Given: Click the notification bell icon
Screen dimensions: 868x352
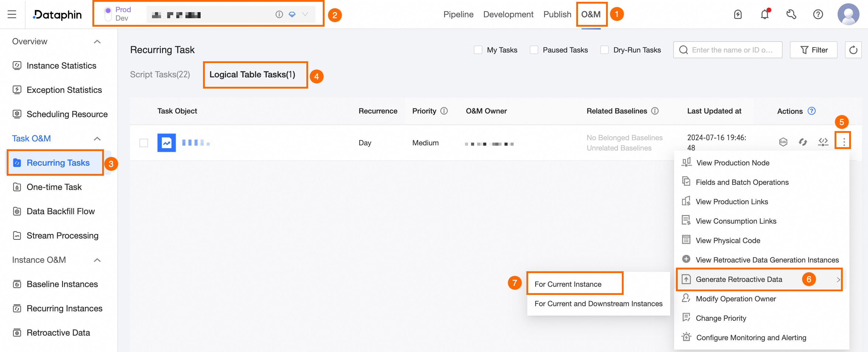Looking at the screenshot, I should click(764, 15).
